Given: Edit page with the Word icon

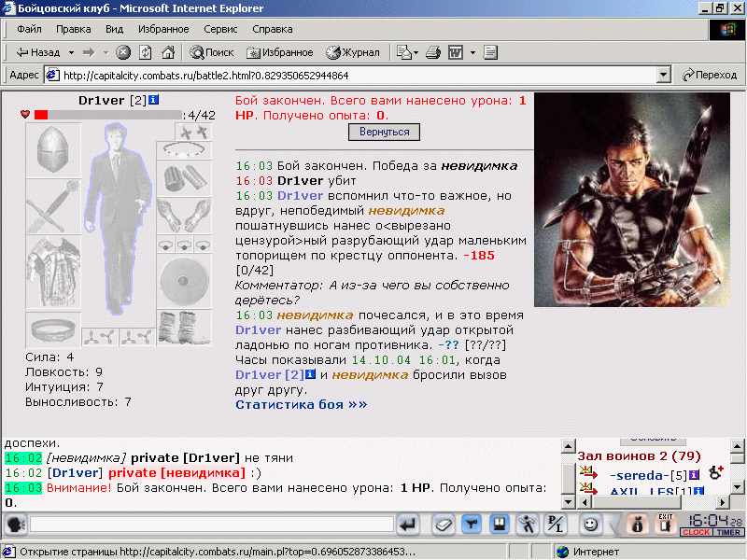Looking at the screenshot, I should (x=456, y=52).
